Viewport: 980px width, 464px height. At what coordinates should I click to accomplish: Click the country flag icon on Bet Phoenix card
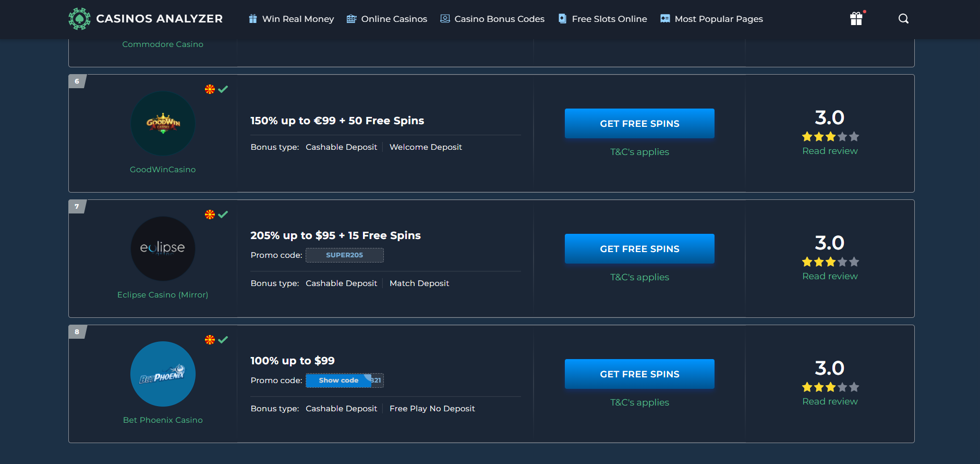point(210,340)
